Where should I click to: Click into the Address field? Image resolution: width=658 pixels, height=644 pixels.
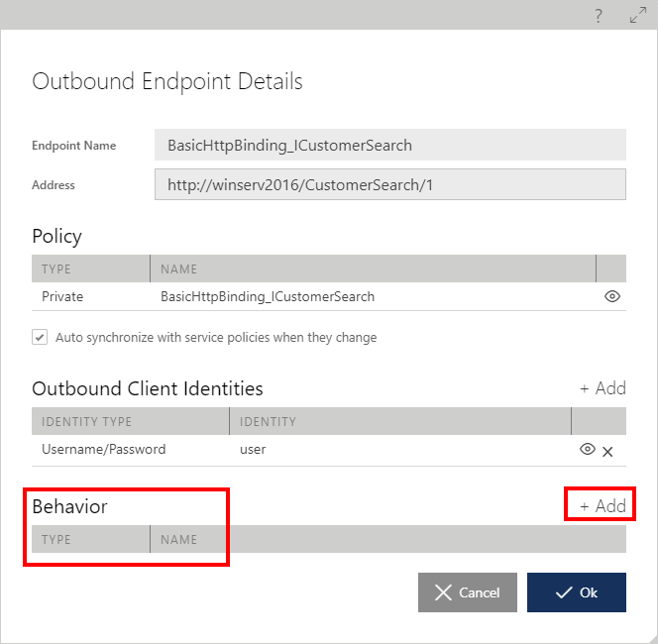coord(390,184)
